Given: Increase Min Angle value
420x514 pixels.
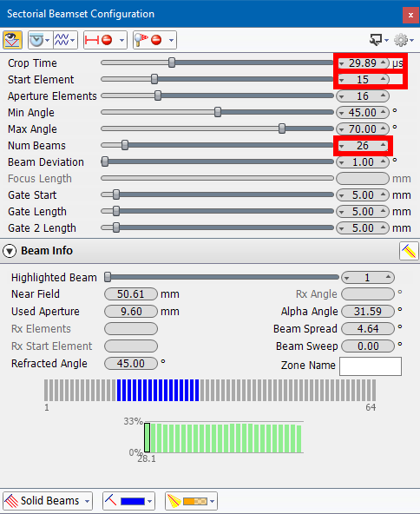Looking at the screenshot, I should click(383, 112).
